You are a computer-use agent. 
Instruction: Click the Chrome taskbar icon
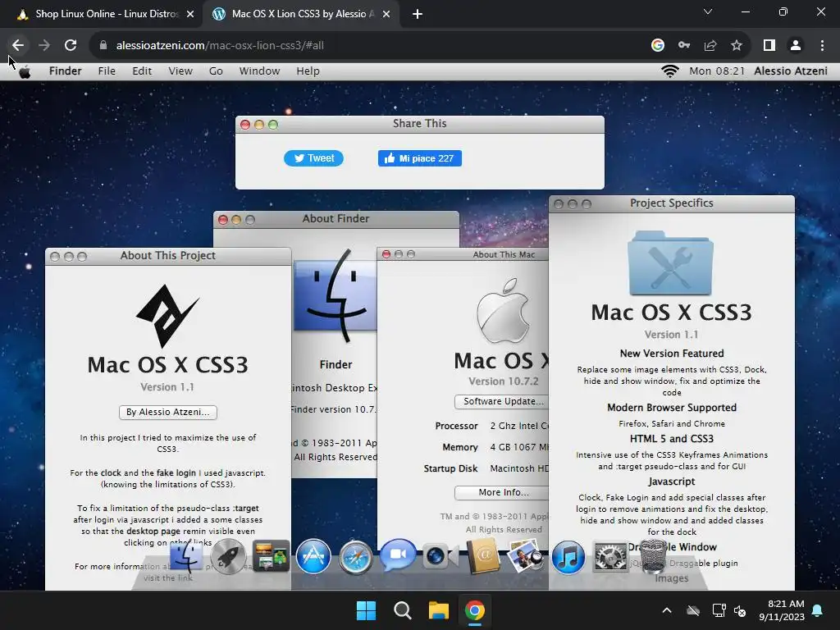475,610
